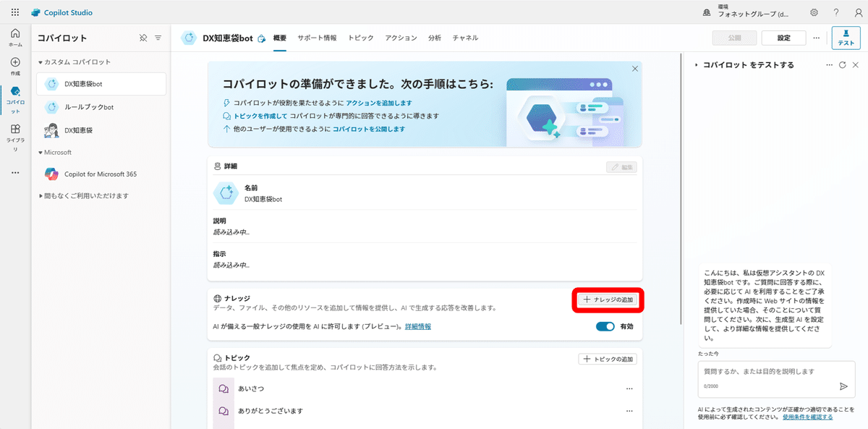Refresh the test chat conversation
Screen dimensions: 868x429
pos(843,65)
